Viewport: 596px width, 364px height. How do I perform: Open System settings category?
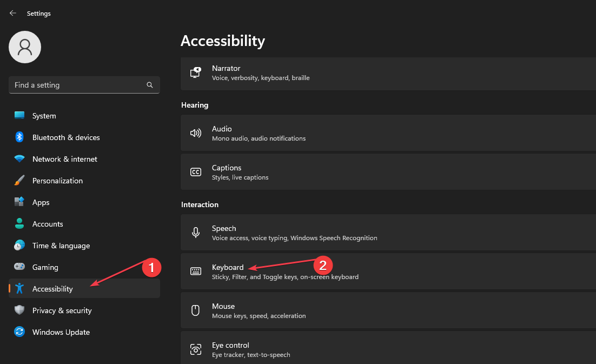coord(84,116)
